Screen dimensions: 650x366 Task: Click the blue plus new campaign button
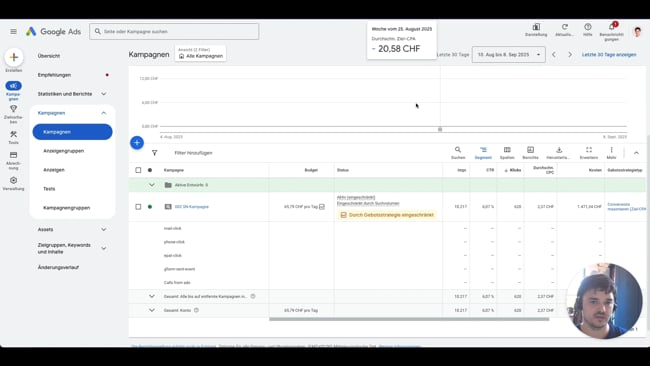click(137, 143)
